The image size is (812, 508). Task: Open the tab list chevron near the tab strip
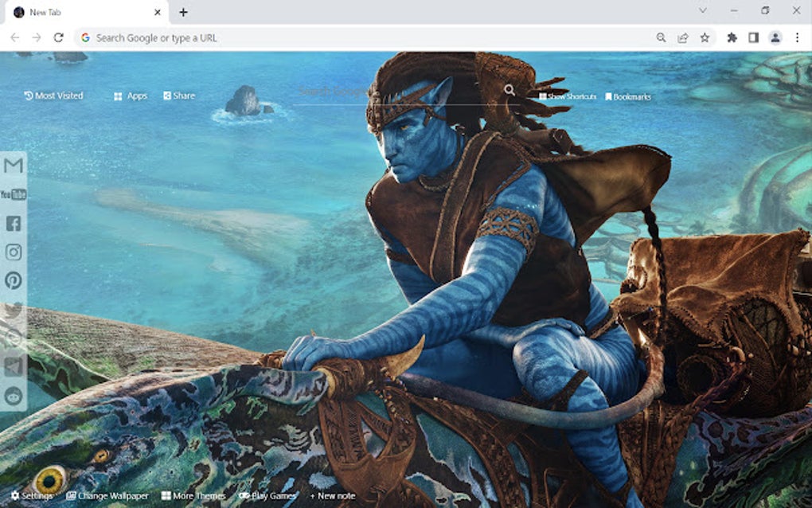[x=703, y=12]
